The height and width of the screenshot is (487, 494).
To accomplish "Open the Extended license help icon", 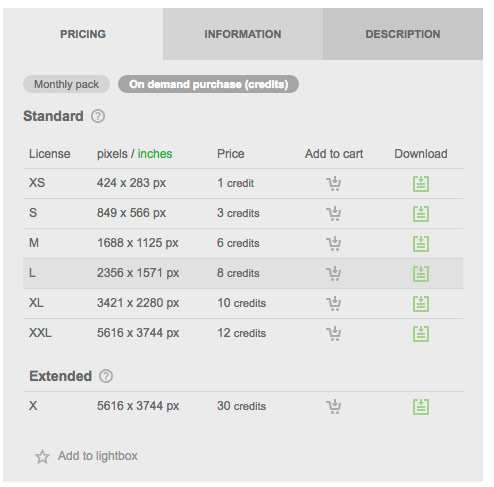I will (x=106, y=376).
